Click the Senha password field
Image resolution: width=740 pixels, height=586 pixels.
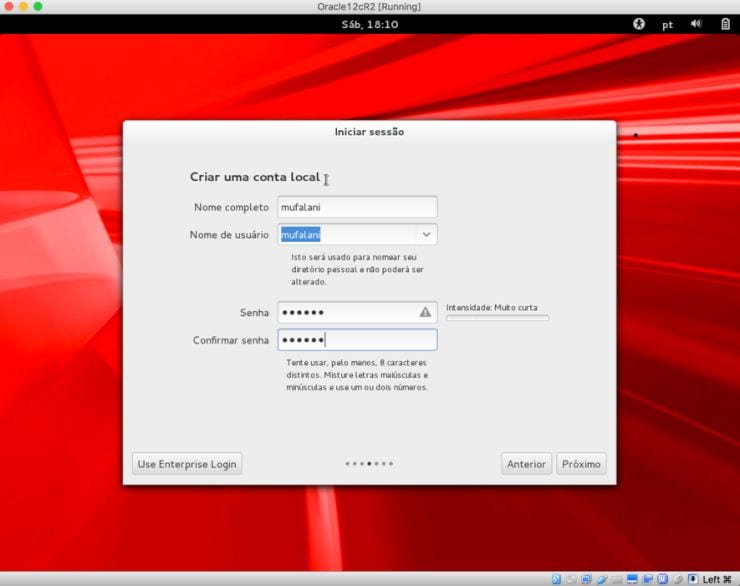click(357, 312)
